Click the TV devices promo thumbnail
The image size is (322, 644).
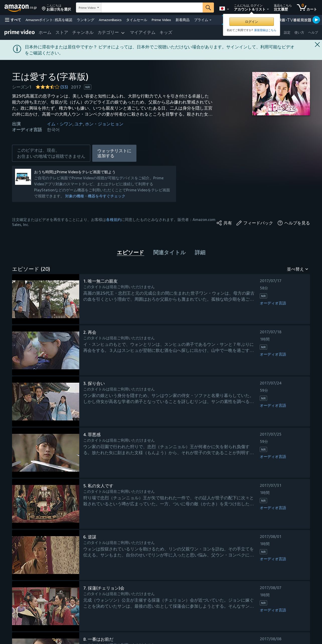coord(23,177)
